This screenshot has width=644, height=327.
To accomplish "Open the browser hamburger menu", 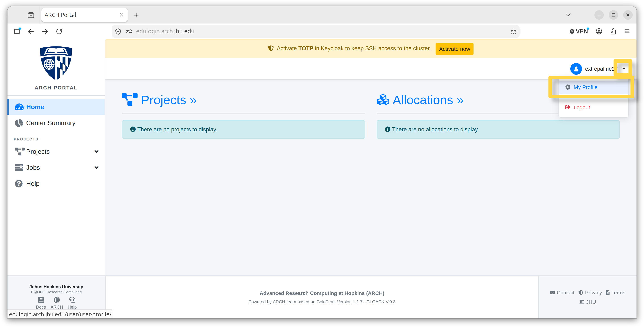I will pyautogui.click(x=627, y=31).
